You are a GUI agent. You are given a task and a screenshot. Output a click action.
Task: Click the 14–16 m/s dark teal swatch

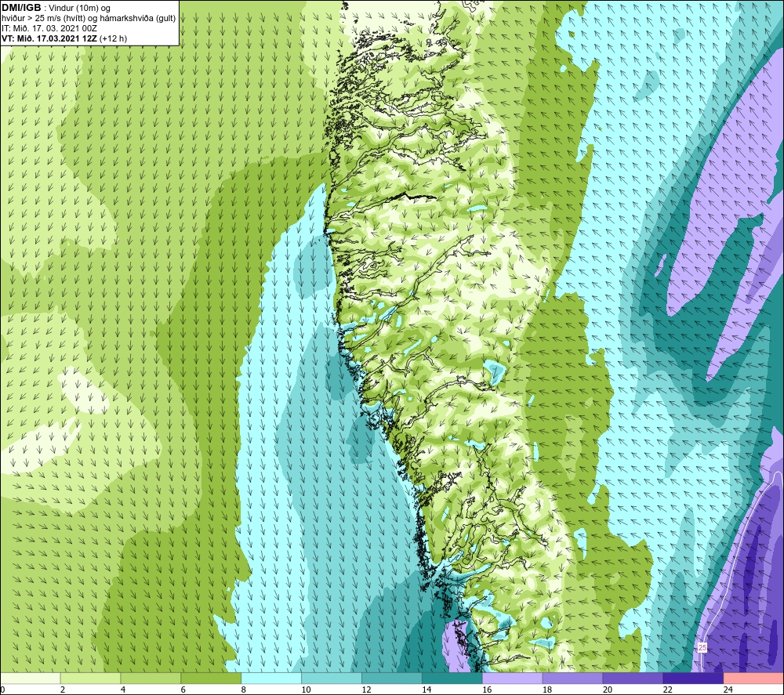pos(452,678)
